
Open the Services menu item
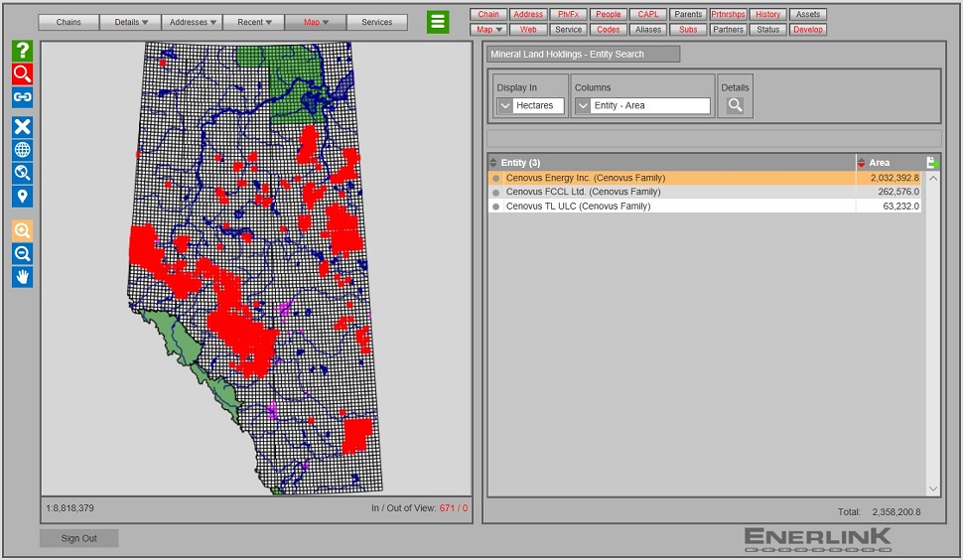(x=377, y=22)
